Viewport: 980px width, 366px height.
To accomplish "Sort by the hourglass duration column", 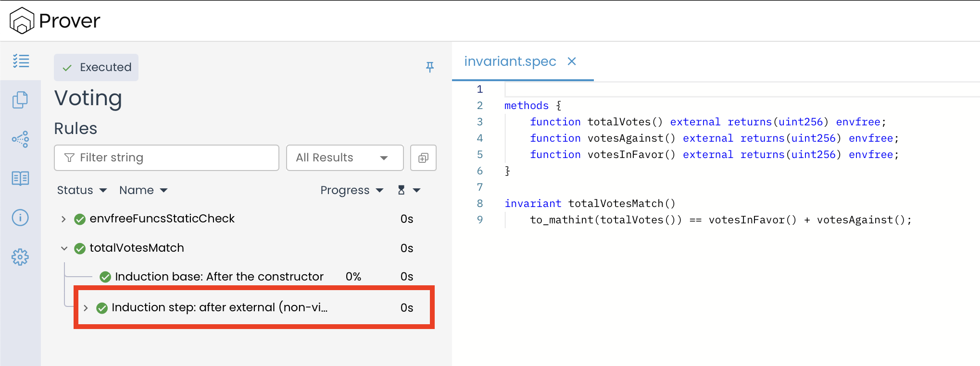I will coord(408,190).
